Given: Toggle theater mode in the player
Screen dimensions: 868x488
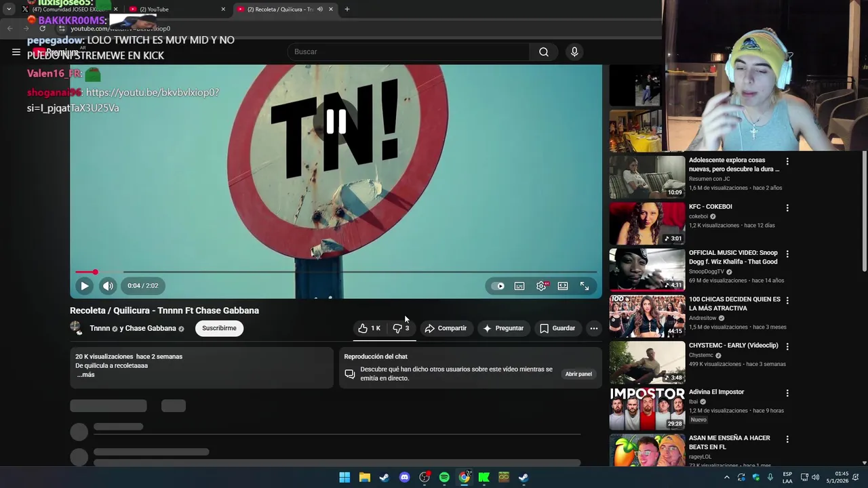Looking at the screenshot, I should (563, 286).
